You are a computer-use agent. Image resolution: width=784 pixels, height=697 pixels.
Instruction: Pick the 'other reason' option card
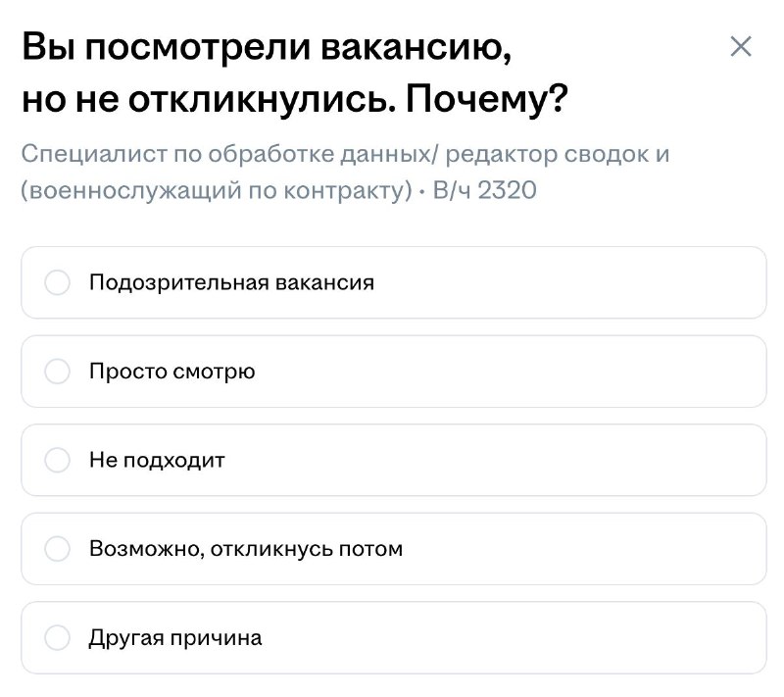(394, 637)
